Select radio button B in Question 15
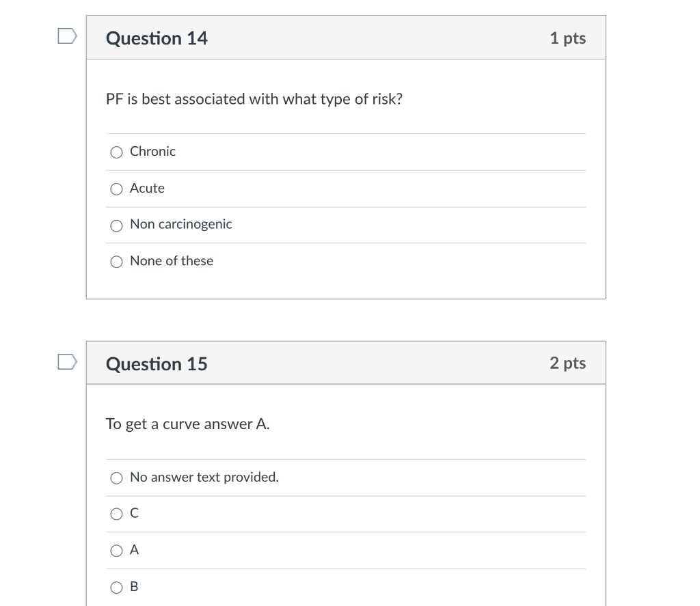 point(117,587)
